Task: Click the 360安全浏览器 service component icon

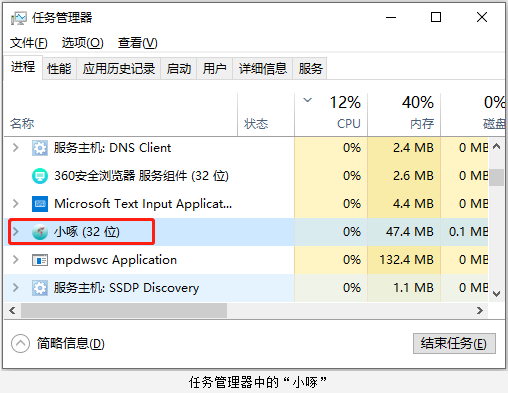Action: [40, 176]
